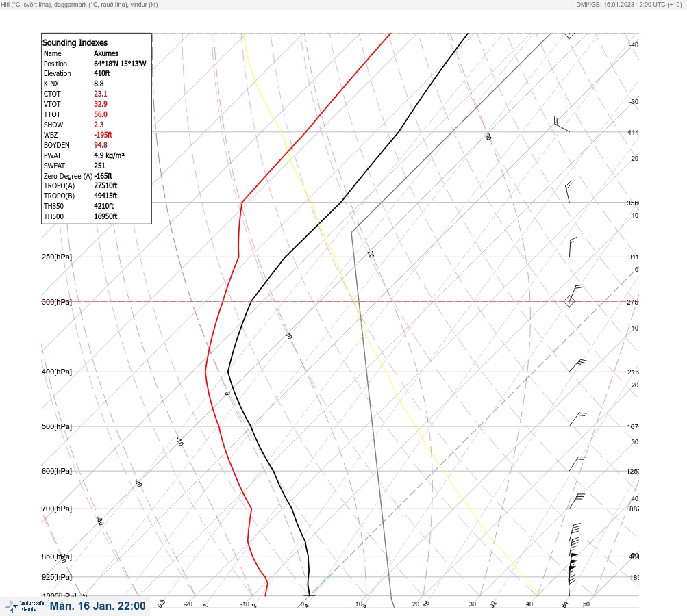687x616 pixels.
Task: Click the Veðurstofa Íslands logo
Action: [x=25, y=606]
